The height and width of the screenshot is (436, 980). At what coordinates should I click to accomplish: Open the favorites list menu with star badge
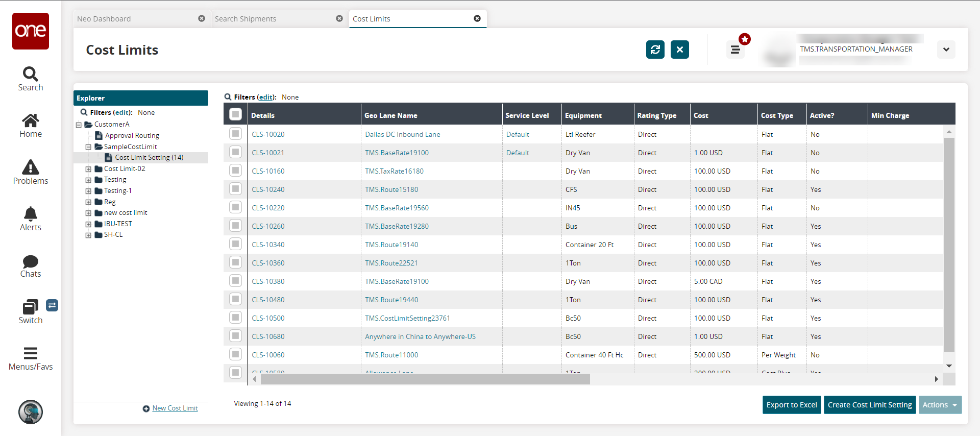(736, 50)
